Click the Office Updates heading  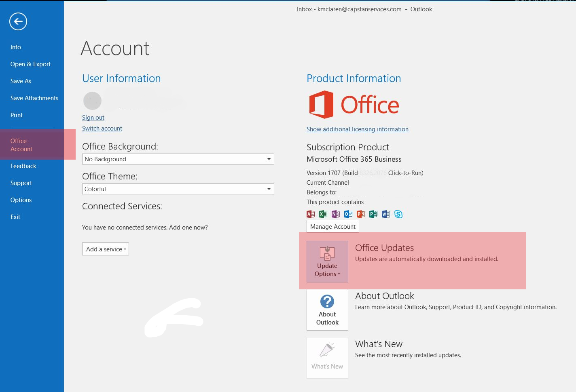point(384,248)
